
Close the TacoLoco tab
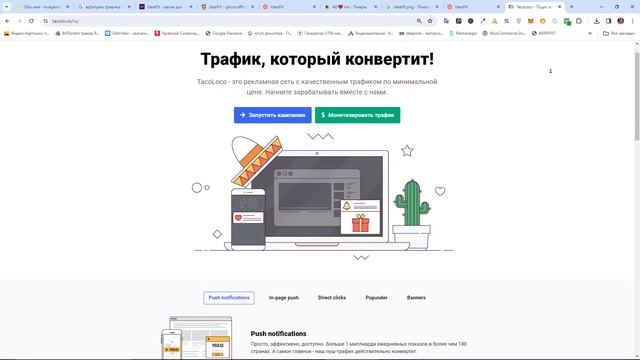point(560,7)
